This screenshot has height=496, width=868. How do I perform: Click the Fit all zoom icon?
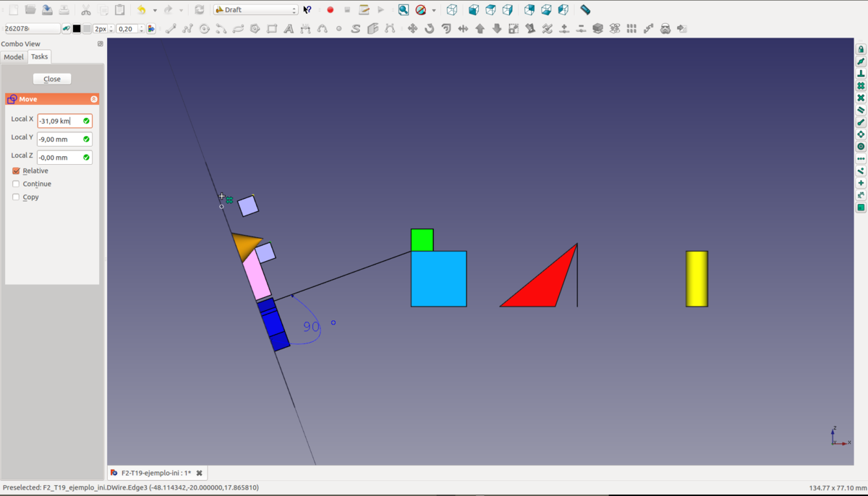pos(404,10)
